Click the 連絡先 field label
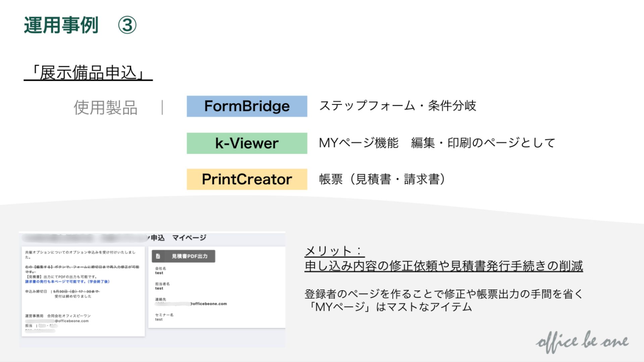This screenshot has width=644, height=362. [160, 299]
